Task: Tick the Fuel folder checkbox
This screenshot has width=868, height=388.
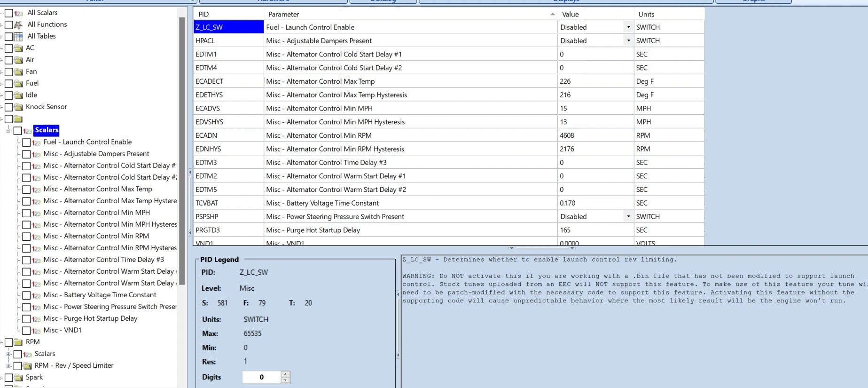Action: point(9,84)
